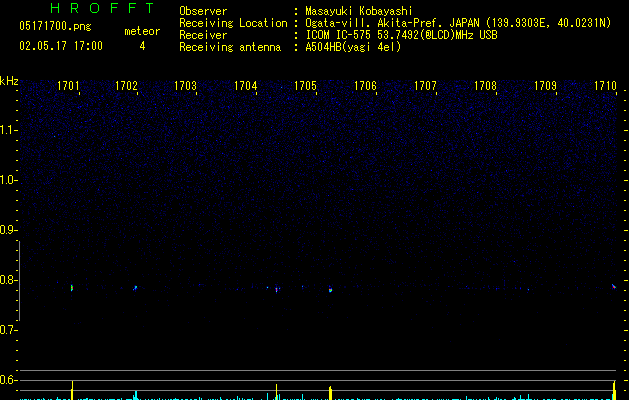This screenshot has height=400, width=629.
Task: Click frequency axis label 0.8
Action: point(8,280)
